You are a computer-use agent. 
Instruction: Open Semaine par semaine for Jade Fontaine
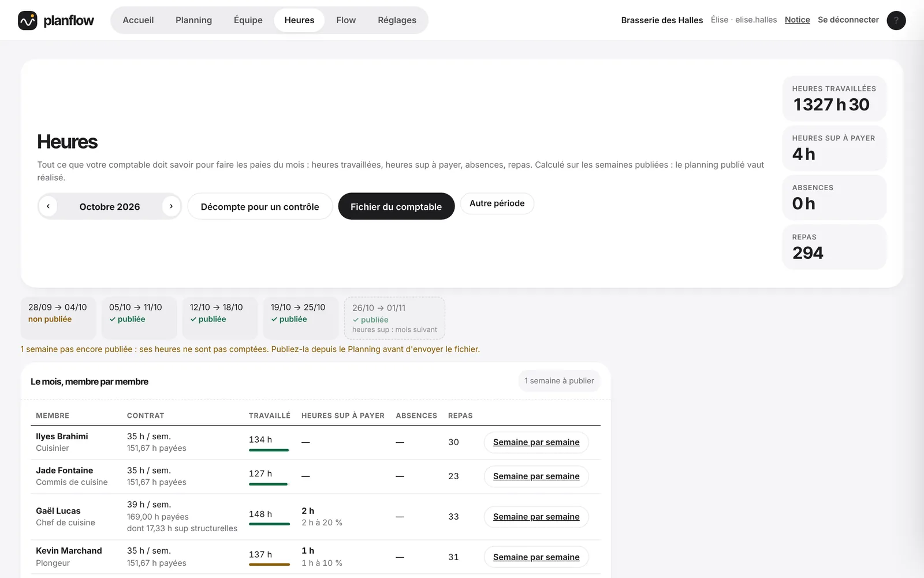536,476
